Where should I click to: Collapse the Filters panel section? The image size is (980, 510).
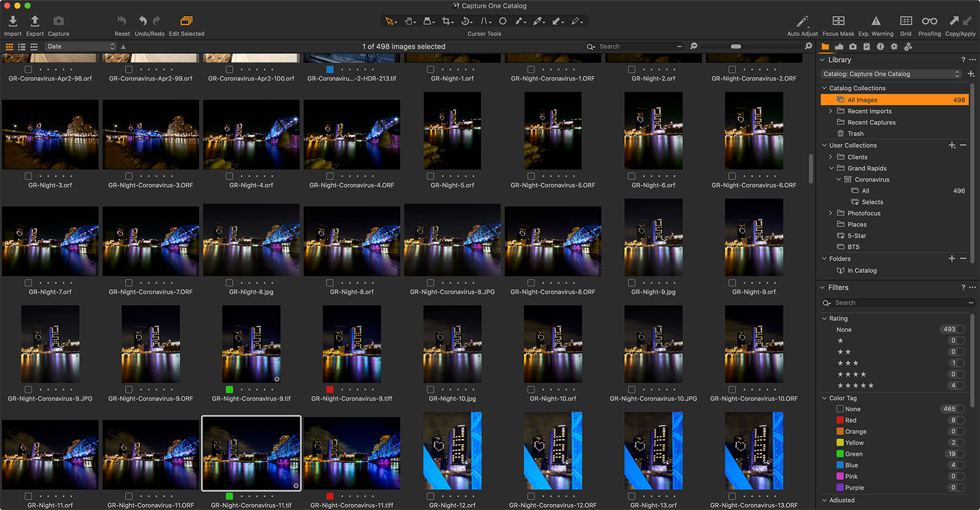(823, 288)
